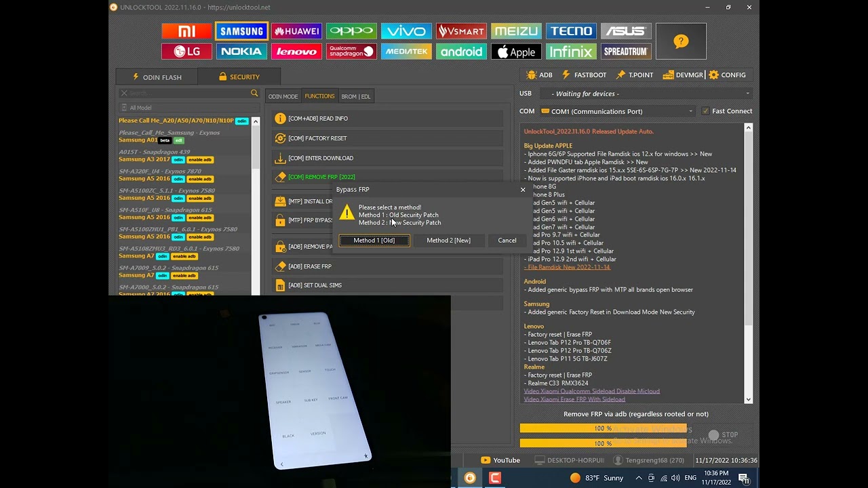Switch to the FUNCTIONS tab
The width and height of the screenshot is (868, 488).
(x=319, y=96)
